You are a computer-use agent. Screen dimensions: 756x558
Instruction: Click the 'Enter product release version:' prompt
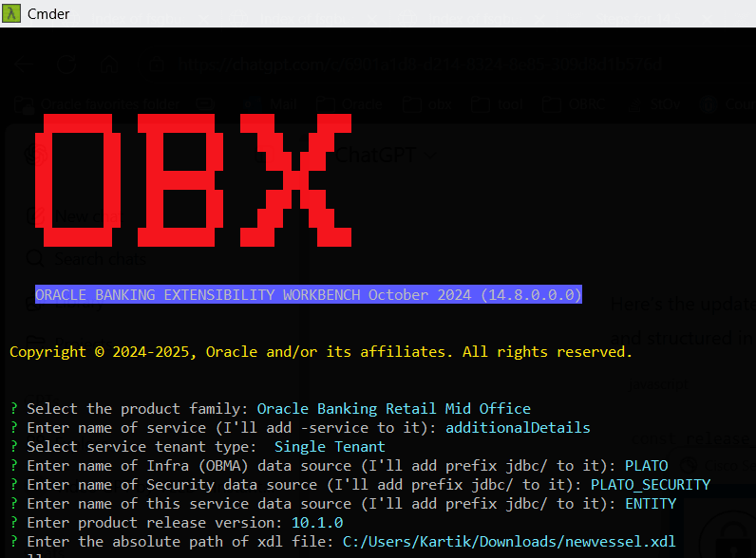(155, 522)
